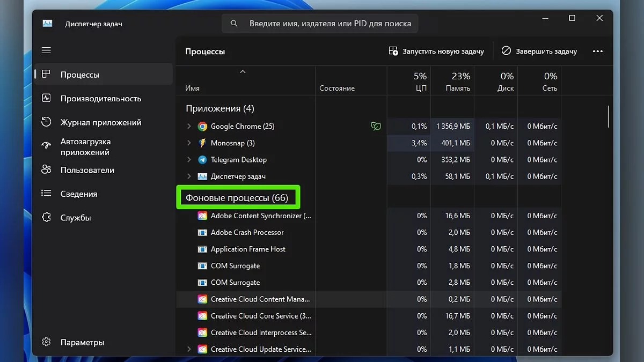Image resolution: width=644 pixels, height=362 pixels.
Task: Click the Monosnap lightning icon
Action: (x=202, y=143)
